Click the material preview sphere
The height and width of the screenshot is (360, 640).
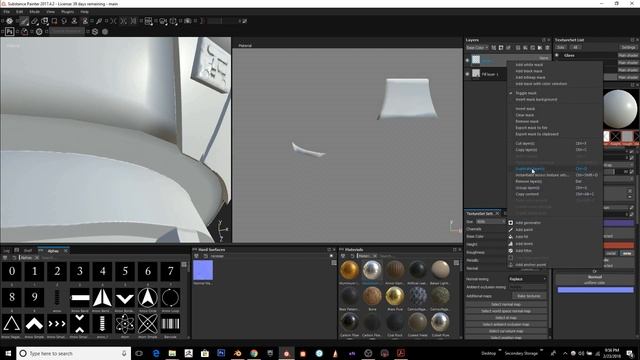point(619,109)
